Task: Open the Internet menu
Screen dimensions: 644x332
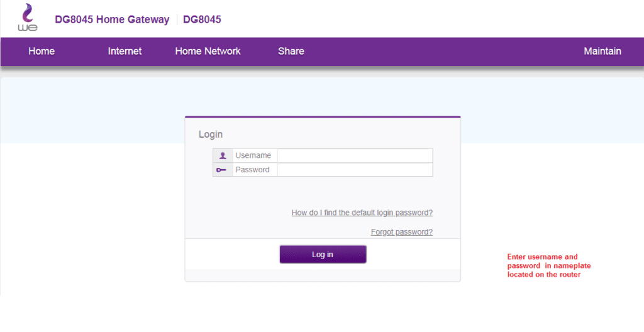Action: [125, 52]
